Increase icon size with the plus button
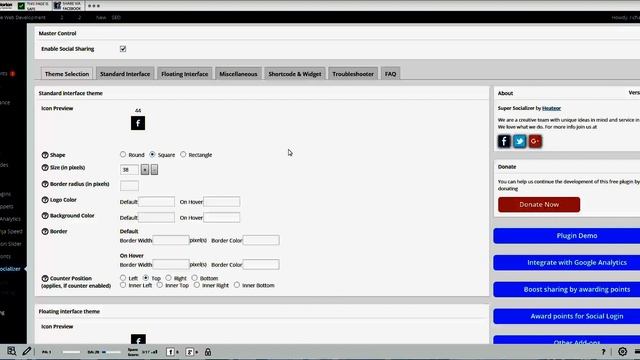Screen dimensions: 640x360 pyautogui.click(x=145, y=169)
